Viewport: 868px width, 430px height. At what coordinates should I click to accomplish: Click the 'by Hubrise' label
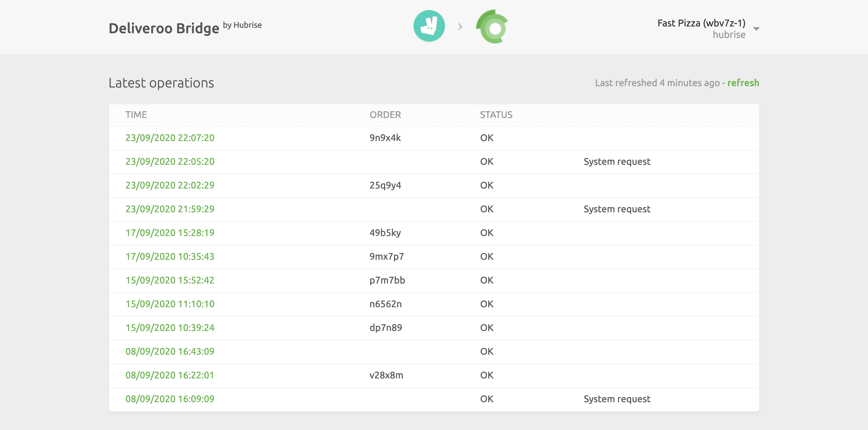click(242, 25)
